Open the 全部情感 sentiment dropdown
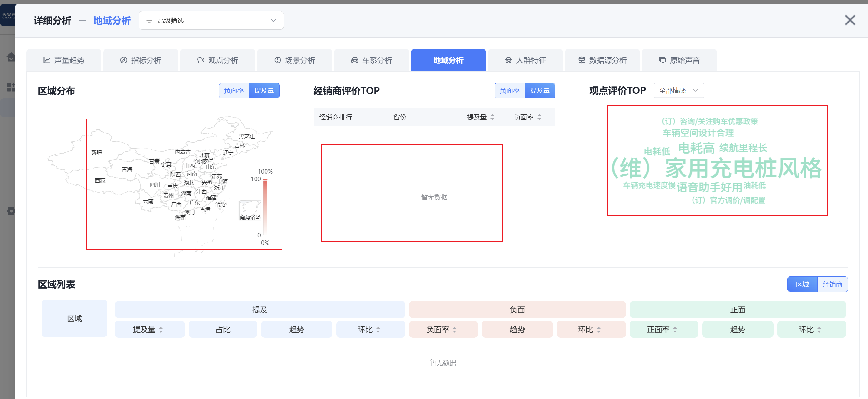 (x=678, y=90)
